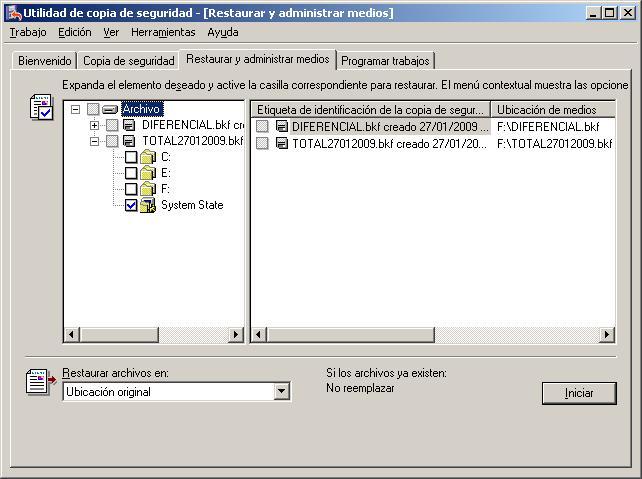Click the System State icon in tree
The width and height of the screenshot is (642, 479).
(147, 205)
